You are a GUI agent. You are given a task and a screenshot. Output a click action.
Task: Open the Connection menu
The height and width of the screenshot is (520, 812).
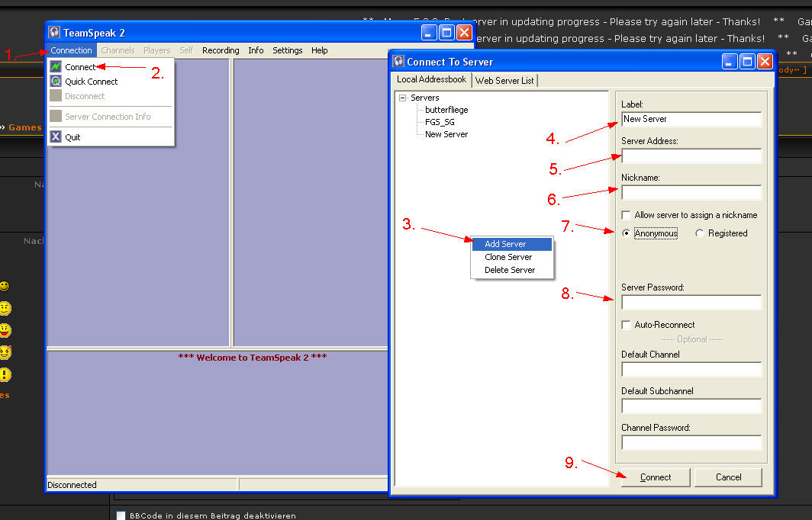point(71,50)
